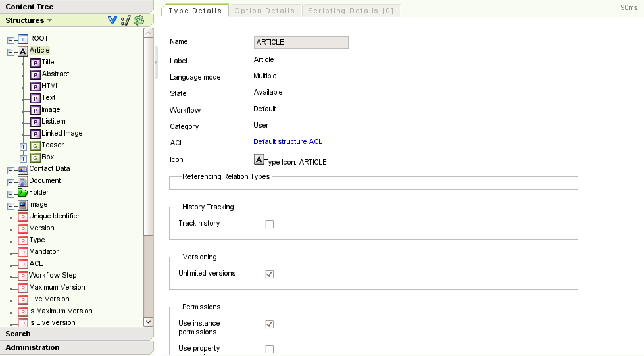The image size is (644, 356).
Task: Expand the Box group node
Action: (x=24, y=158)
